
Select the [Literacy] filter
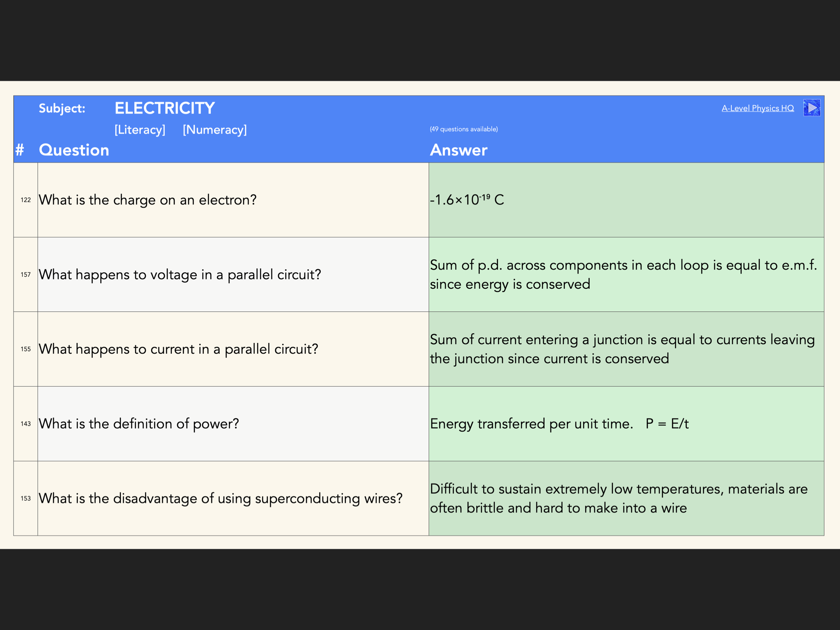[140, 130]
